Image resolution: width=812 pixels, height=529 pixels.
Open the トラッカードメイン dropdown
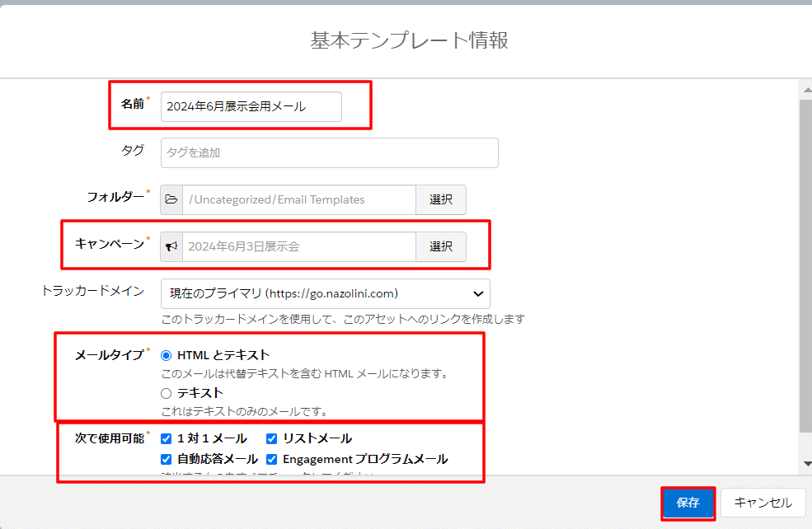pyautogui.click(x=326, y=293)
